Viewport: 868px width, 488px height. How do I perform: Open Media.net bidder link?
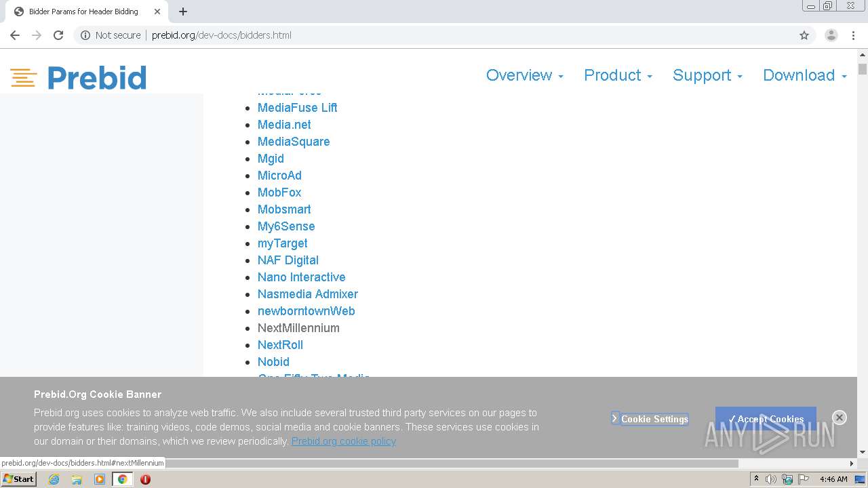point(284,125)
